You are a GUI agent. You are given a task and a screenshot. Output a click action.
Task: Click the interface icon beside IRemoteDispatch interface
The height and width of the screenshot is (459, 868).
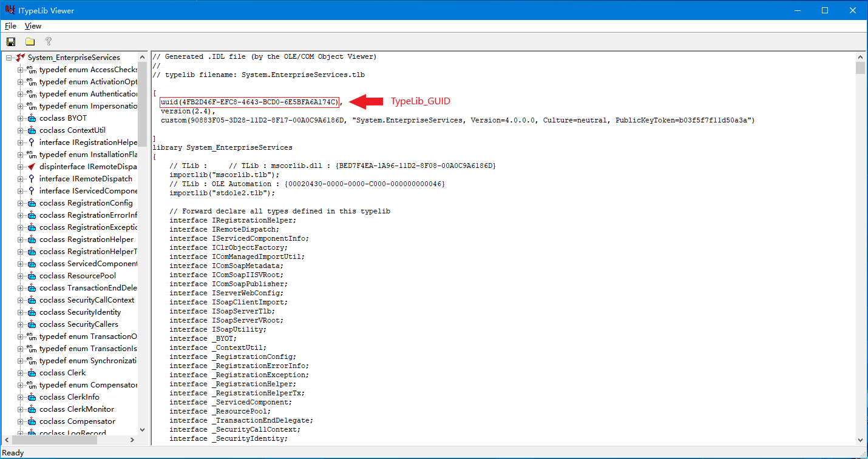click(x=32, y=179)
